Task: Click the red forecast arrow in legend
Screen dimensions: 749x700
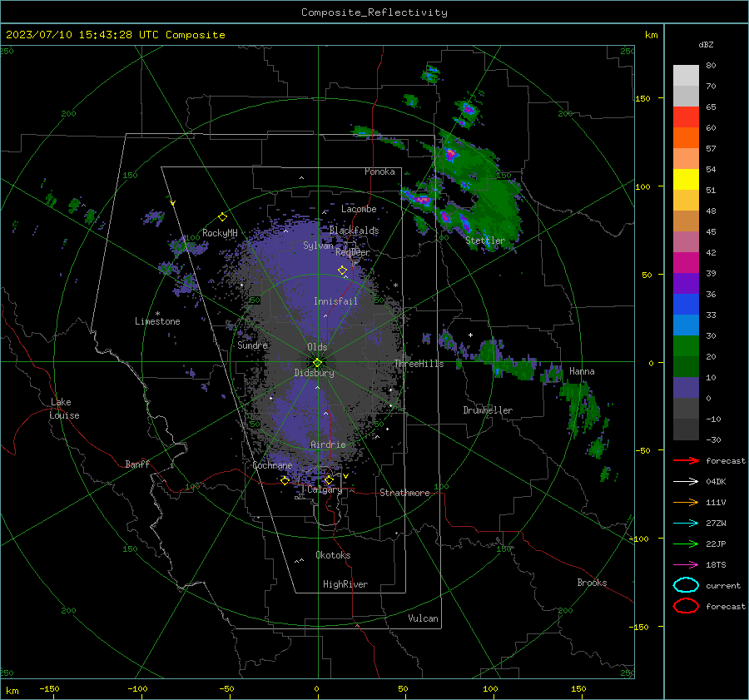Action: [686, 460]
